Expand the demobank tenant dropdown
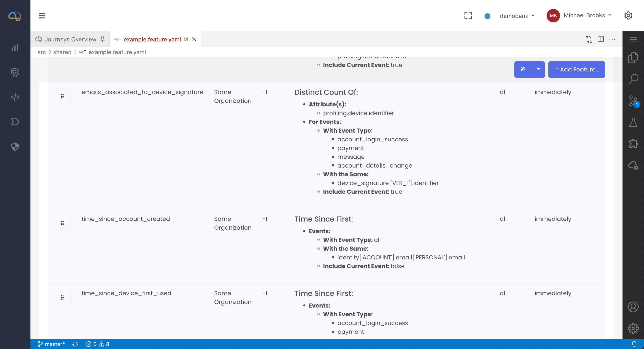 pyautogui.click(x=517, y=16)
